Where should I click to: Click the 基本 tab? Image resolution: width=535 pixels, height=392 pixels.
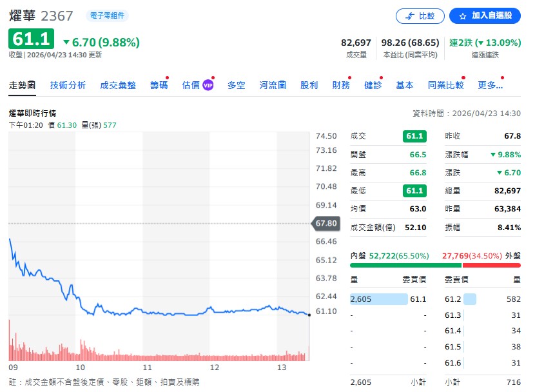pos(405,85)
